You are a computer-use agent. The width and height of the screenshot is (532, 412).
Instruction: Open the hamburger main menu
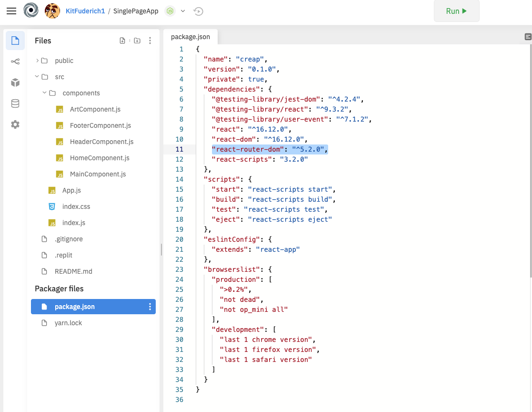coord(11,11)
